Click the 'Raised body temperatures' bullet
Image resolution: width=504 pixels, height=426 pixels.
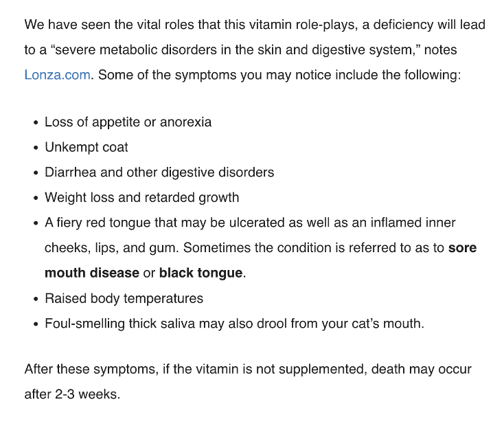point(124,299)
